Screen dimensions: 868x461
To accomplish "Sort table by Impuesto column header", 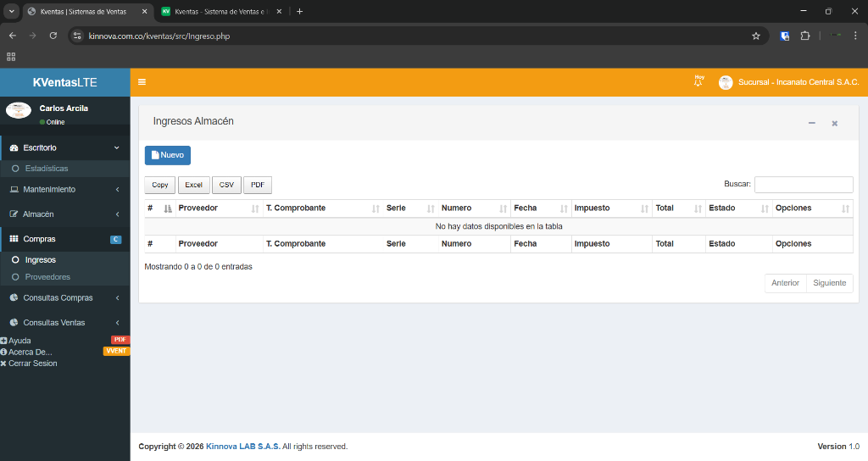I will pyautogui.click(x=612, y=208).
